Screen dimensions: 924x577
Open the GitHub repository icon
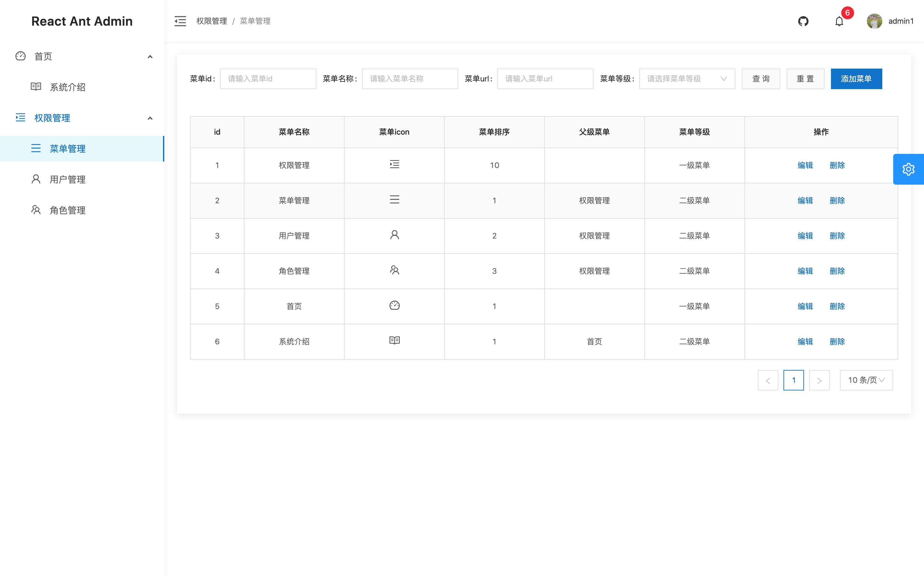pyautogui.click(x=803, y=21)
